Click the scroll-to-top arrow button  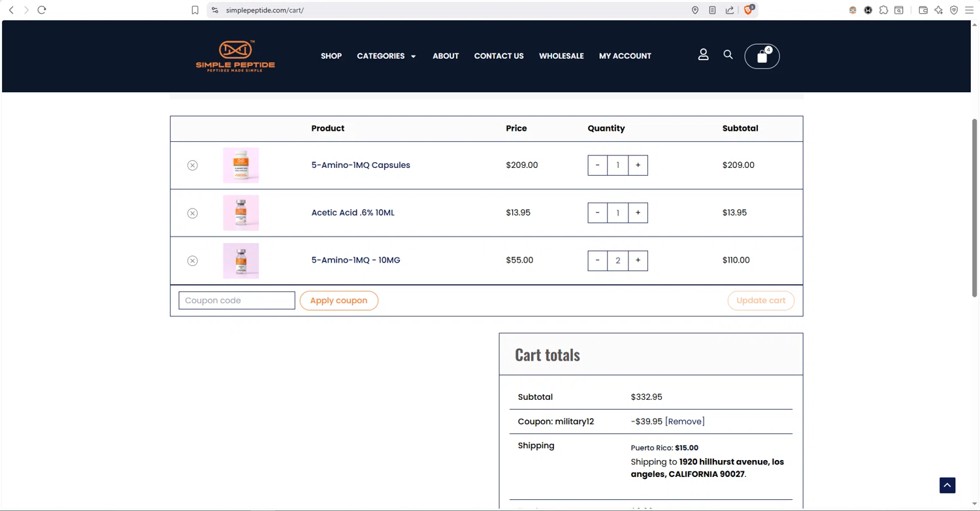947,485
